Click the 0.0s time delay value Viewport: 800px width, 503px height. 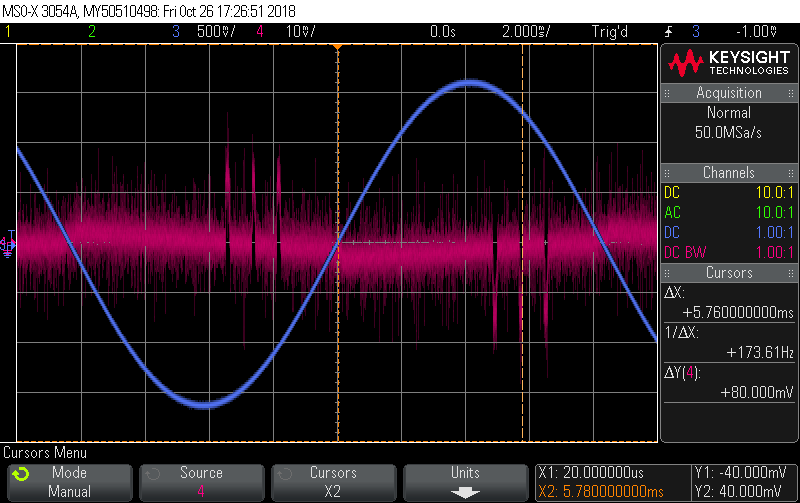pos(442,32)
